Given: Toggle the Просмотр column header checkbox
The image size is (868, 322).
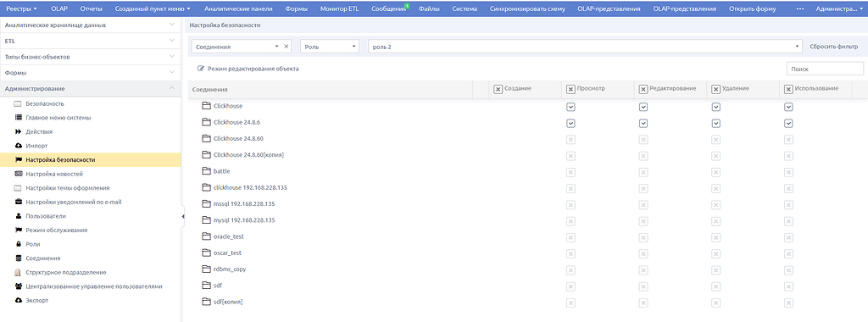Looking at the screenshot, I should (x=570, y=89).
